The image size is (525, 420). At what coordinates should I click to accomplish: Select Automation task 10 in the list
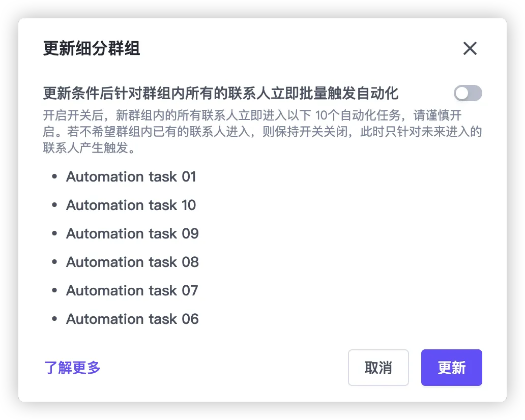click(131, 205)
